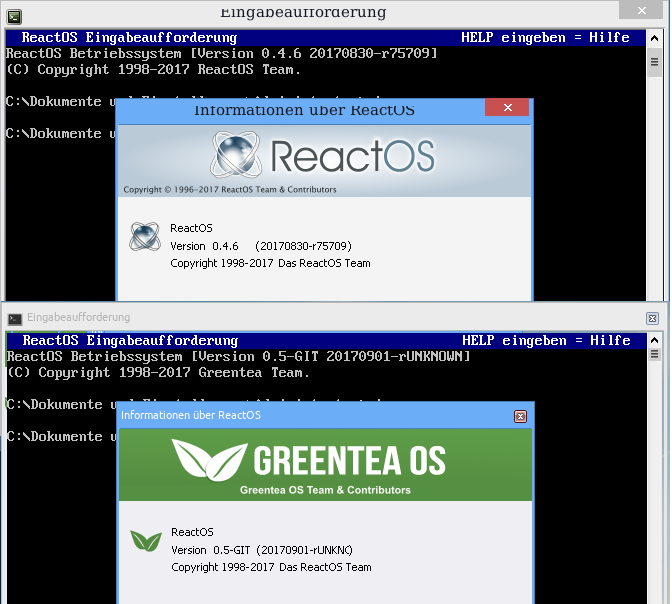Click 'Copyright © 1996-2017 ReactOS Team & Contributors' banner text
This screenshot has width=672, height=604.
(230, 189)
